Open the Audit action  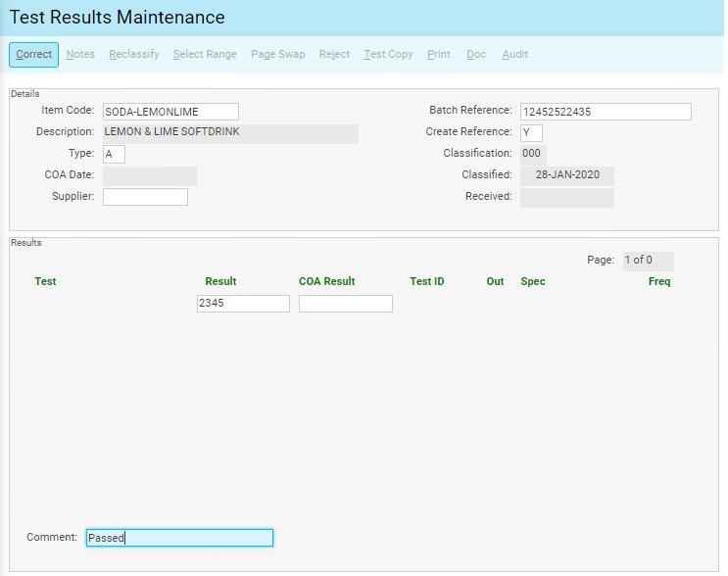(515, 54)
